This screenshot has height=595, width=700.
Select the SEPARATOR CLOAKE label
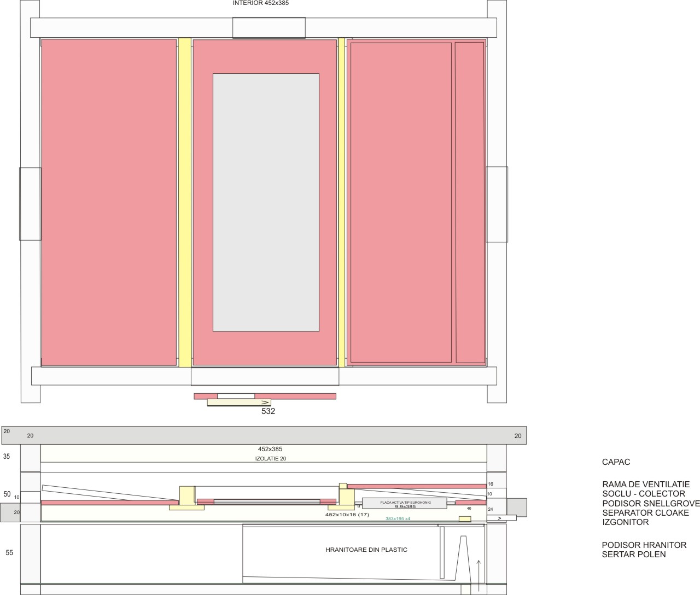(645, 513)
